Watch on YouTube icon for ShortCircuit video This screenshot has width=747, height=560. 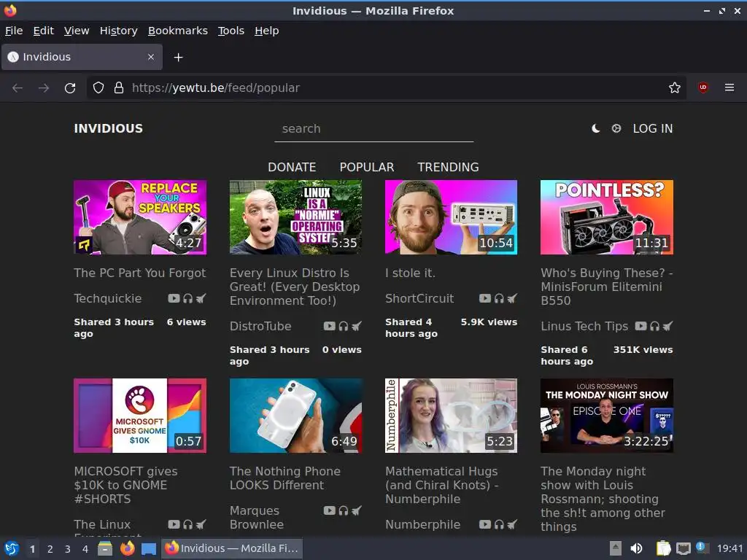485,298
